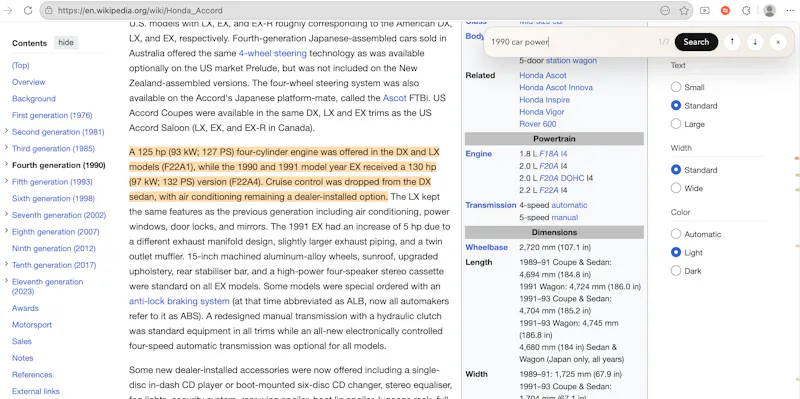Open Honda Vigor related link
Viewport: 800px width, 399px height.
click(542, 112)
